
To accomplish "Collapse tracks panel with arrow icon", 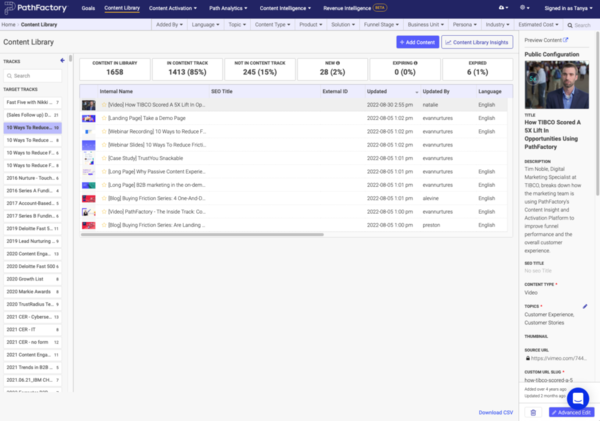I will (62, 60).
